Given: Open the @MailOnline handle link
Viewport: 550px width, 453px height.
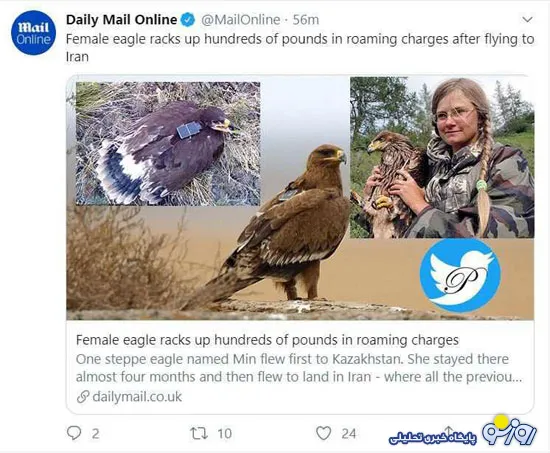Looking at the screenshot, I should [241, 20].
